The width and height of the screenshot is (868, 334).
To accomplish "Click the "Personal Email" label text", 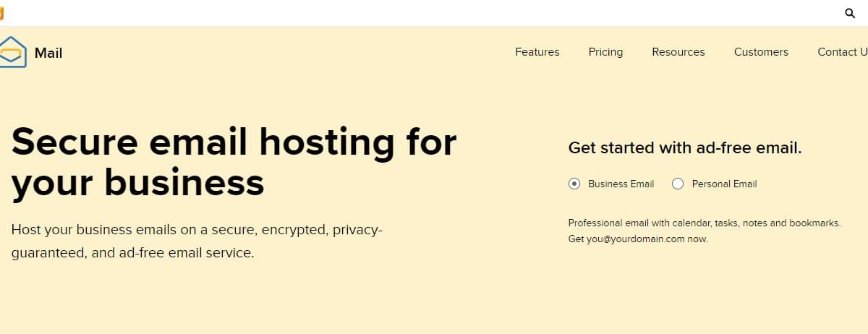I will (x=725, y=184).
